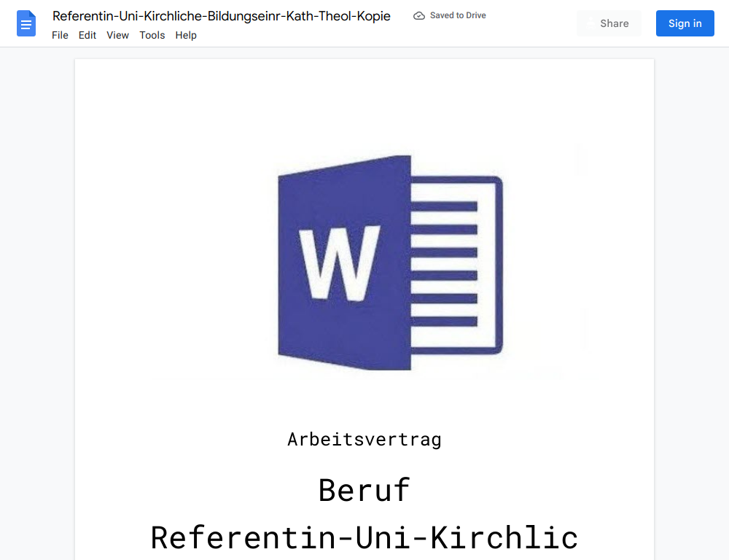Screen dimensions: 729x560
Task: Open the Tools menu
Action: 152,35
